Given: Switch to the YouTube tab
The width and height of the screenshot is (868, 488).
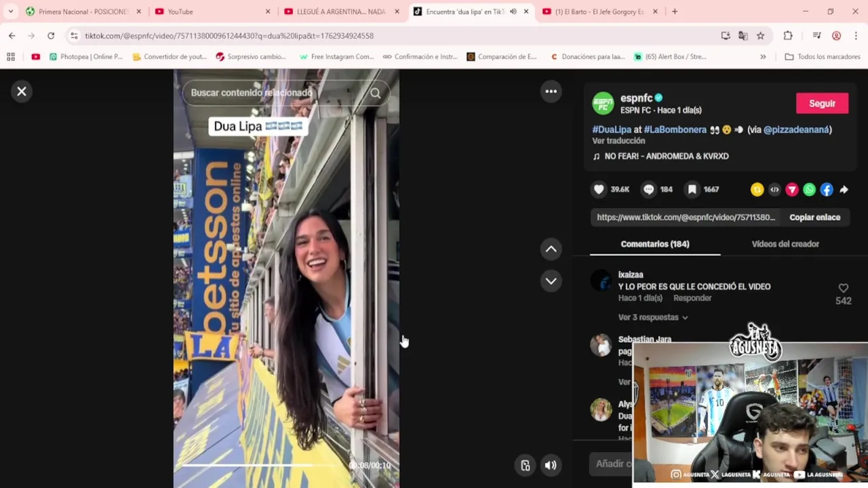Looking at the screenshot, I should [x=212, y=12].
